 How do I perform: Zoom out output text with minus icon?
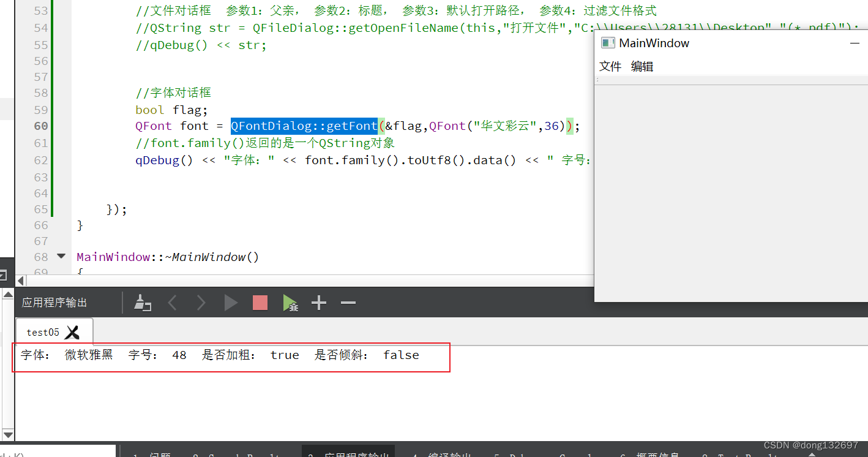[348, 303]
